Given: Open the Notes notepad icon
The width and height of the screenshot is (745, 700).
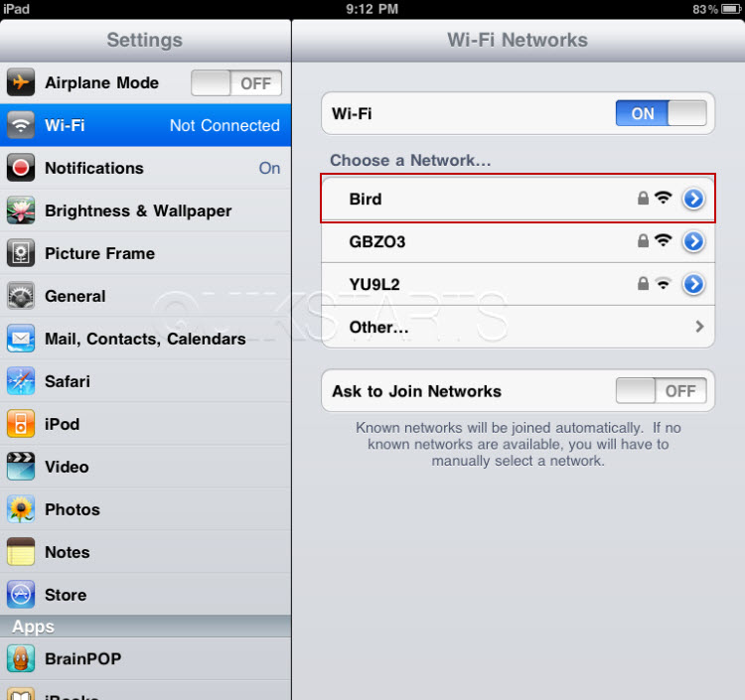Looking at the screenshot, I should pyautogui.click(x=21, y=552).
